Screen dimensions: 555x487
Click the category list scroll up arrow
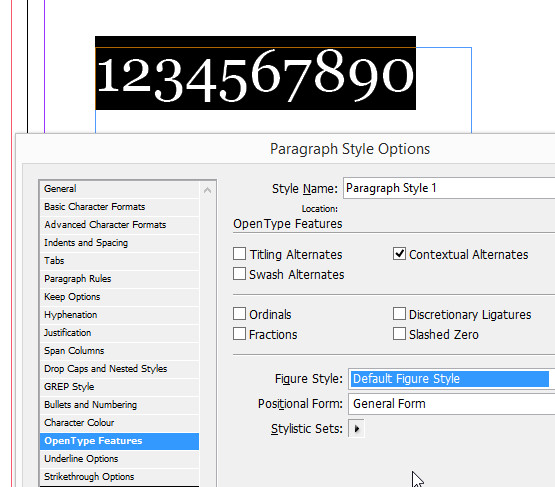tap(207, 190)
